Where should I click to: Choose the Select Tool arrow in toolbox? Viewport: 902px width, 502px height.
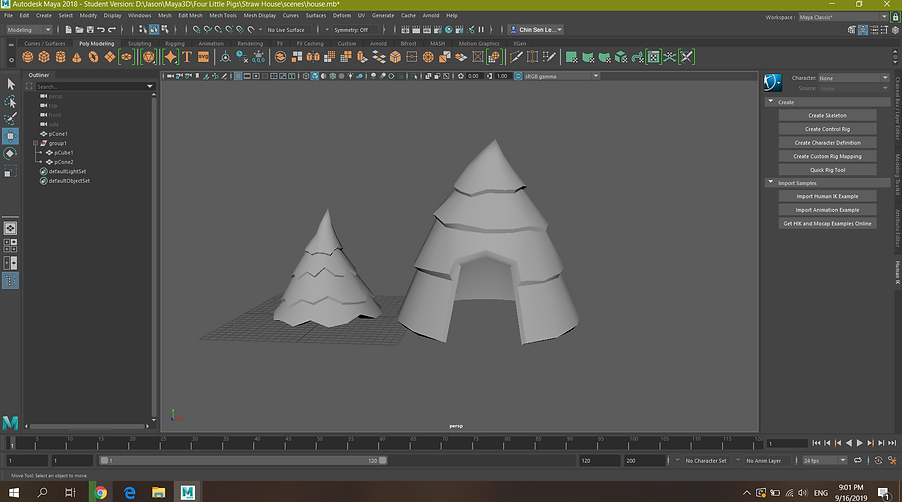(10, 84)
